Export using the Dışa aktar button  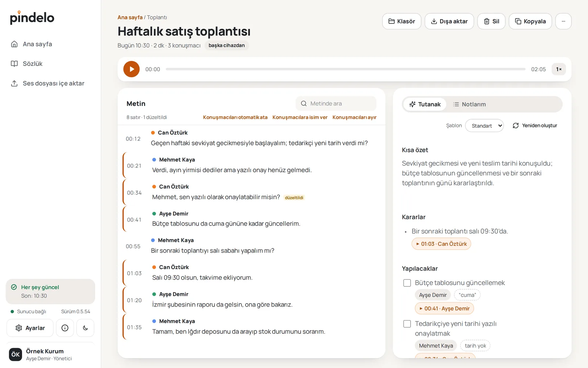(449, 21)
